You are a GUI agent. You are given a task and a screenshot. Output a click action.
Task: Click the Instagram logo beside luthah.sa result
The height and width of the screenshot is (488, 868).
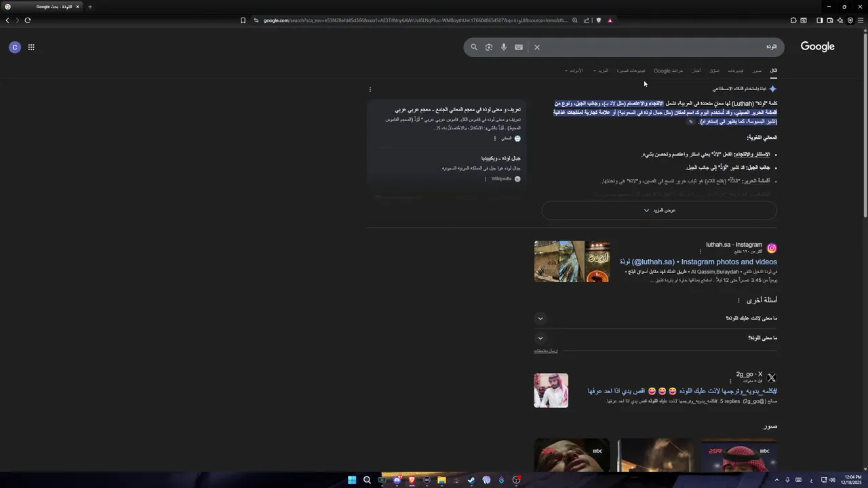(x=772, y=249)
